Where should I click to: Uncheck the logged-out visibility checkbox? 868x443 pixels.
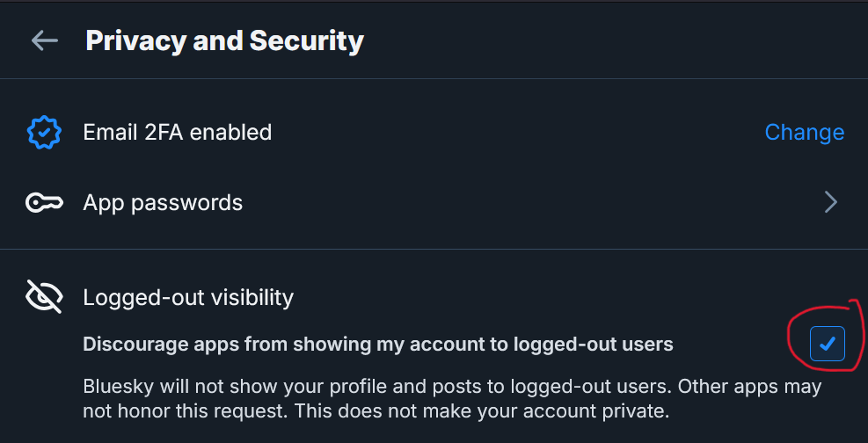827,345
